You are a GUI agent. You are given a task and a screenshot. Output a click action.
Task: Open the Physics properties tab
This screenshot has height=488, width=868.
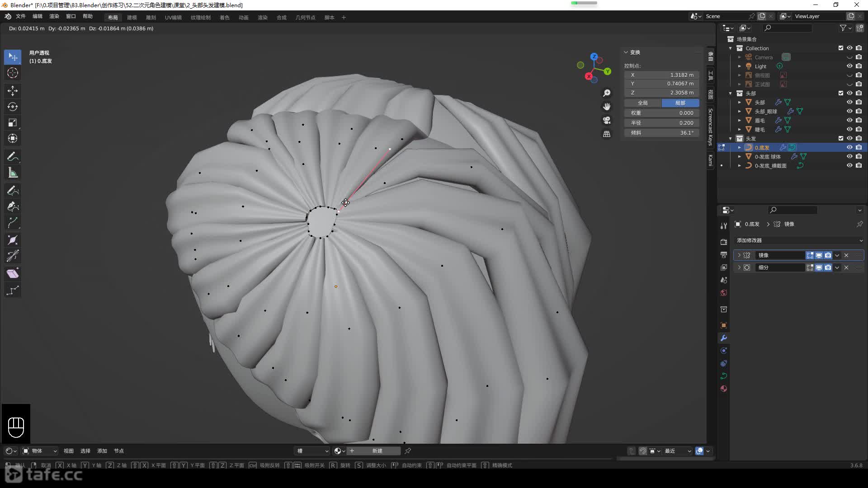724,351
